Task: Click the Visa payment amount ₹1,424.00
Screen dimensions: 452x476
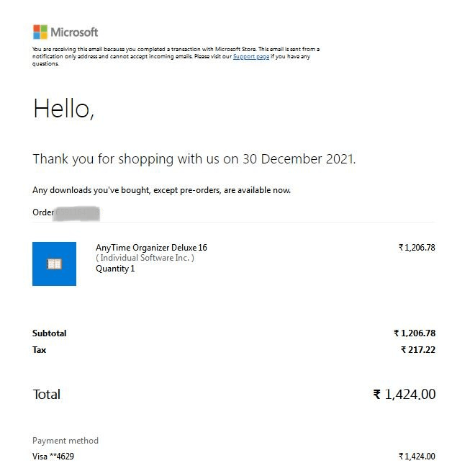Action: click(417, 457)
